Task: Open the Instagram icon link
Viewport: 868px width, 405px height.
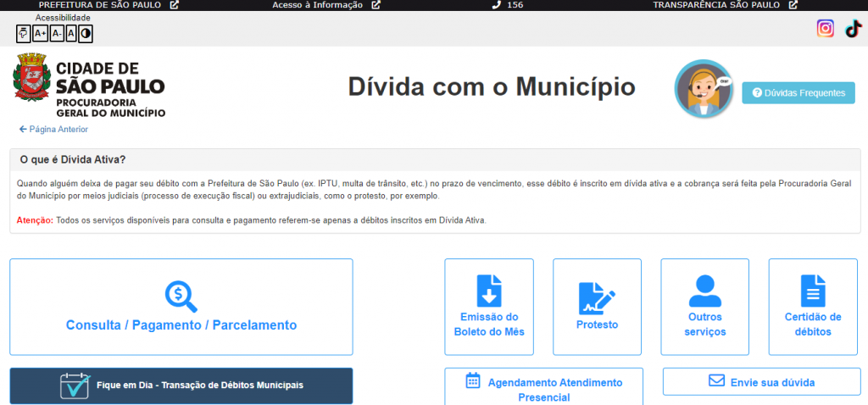Action: pyautogui.click(x=825, y=29)
